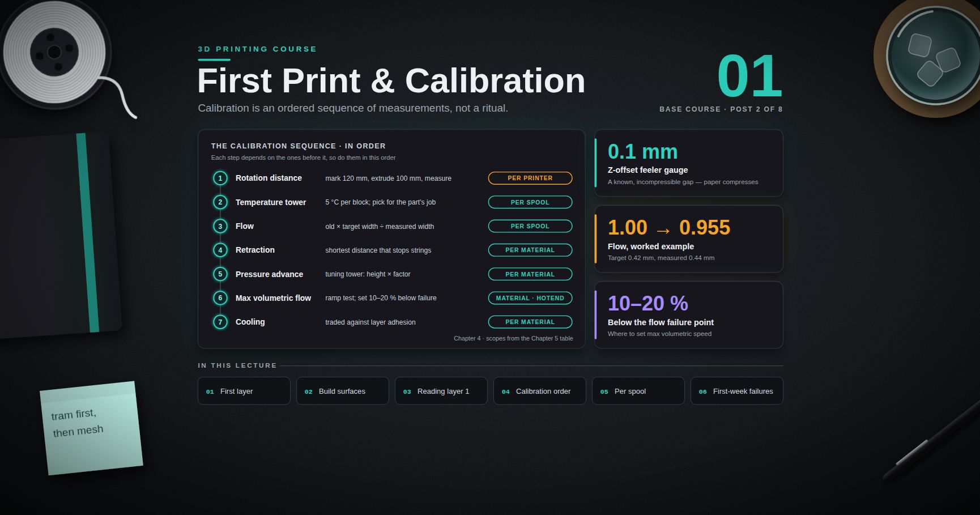Viewport: 980px width, 515px height.
Task: Open the 01 First layer section
Action: pos(244,391)
